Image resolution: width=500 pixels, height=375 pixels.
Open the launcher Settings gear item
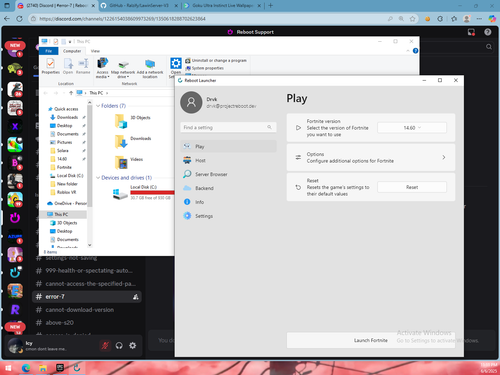tap(228, 216)
